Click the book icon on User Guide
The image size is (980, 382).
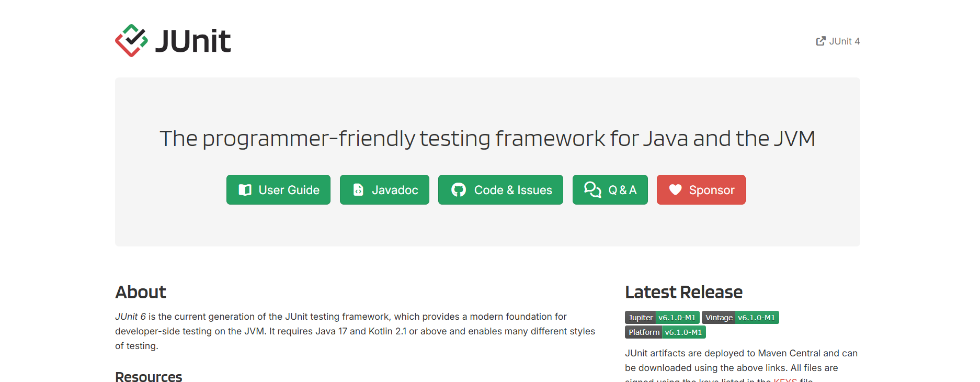[x=245, y=190]
